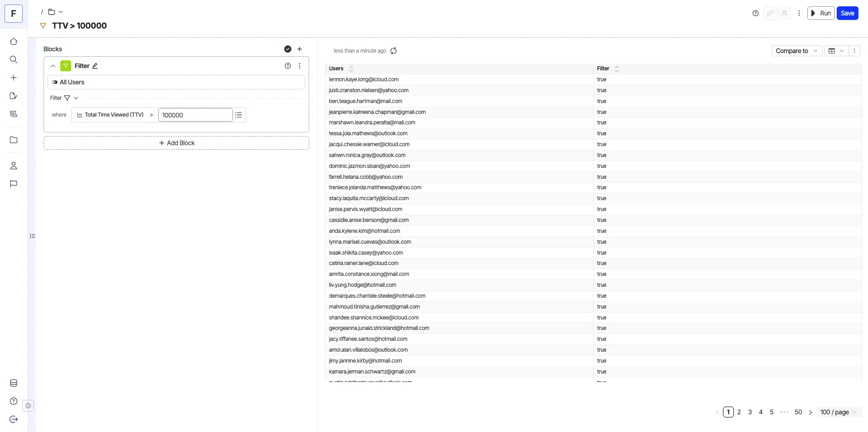
Task: Jump ahead with pagination ellipsis
Action: 785,412
